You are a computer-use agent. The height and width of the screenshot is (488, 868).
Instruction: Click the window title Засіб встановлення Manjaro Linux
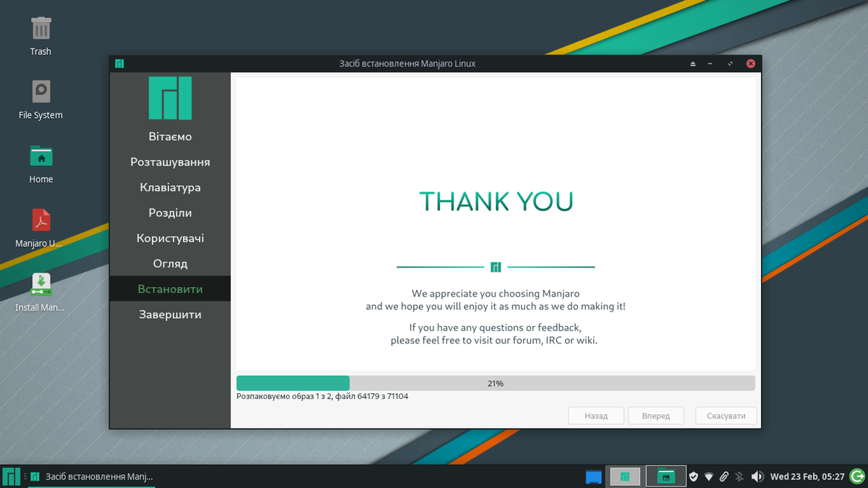coord(407,64)
